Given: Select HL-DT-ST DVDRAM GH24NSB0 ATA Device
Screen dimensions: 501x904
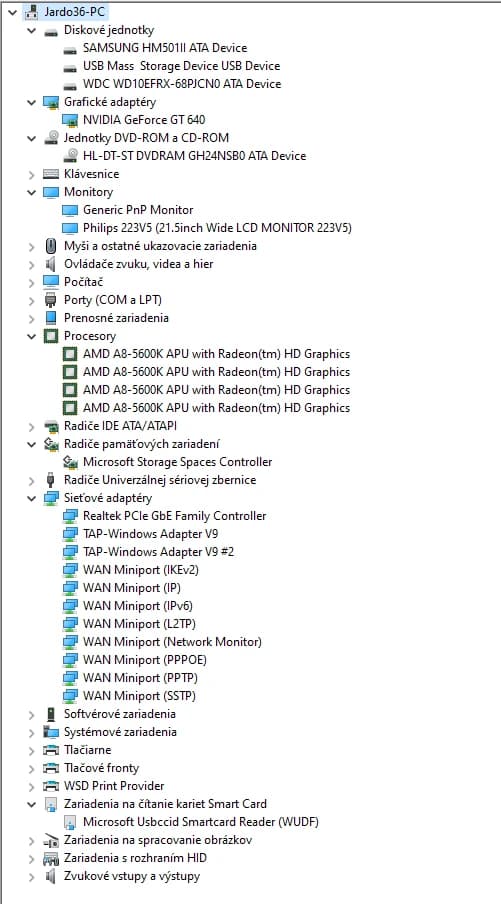Looking at the screenshot, I should tap(194, 156).
